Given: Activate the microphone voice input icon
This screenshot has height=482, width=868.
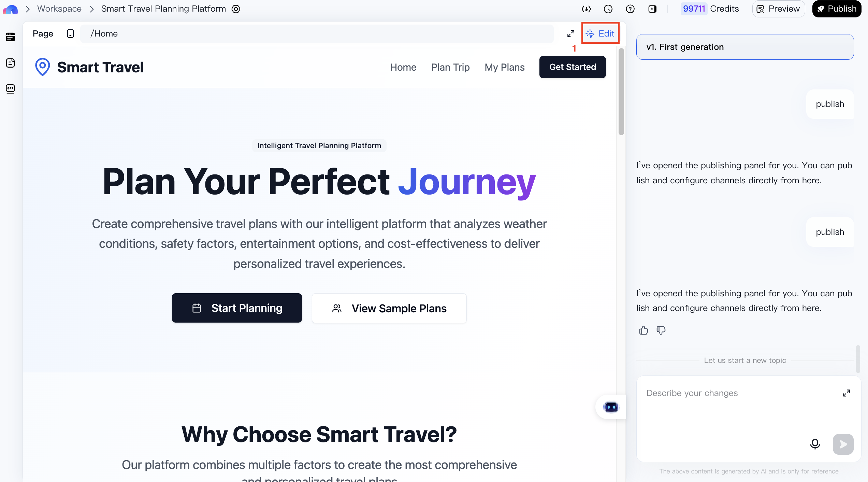Looking at the screenshot, I should [815, 444].
